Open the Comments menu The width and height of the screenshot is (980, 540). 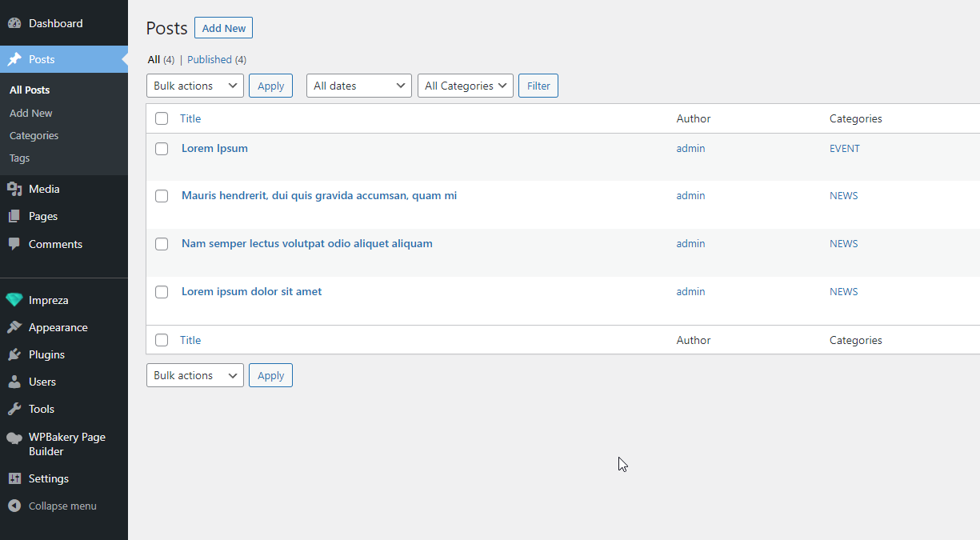click(x=55, y=244)
